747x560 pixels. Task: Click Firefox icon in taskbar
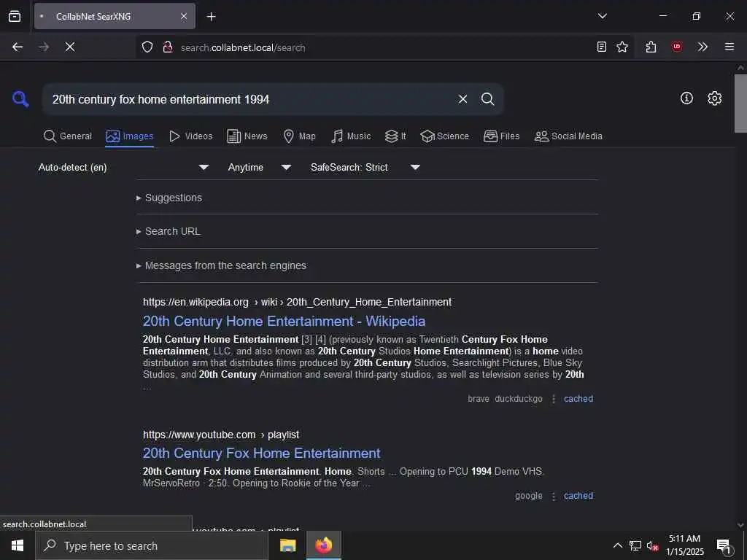tap(323, 545)
